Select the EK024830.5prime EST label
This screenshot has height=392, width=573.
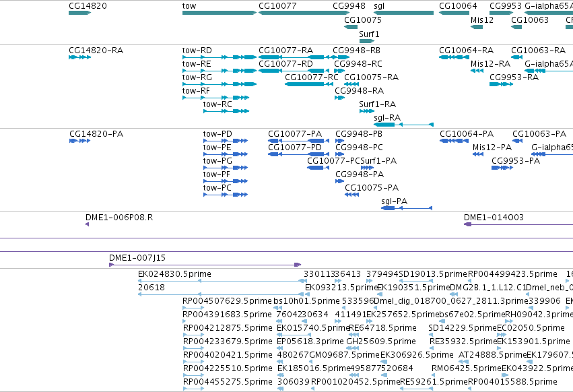[x=174, y=274]
